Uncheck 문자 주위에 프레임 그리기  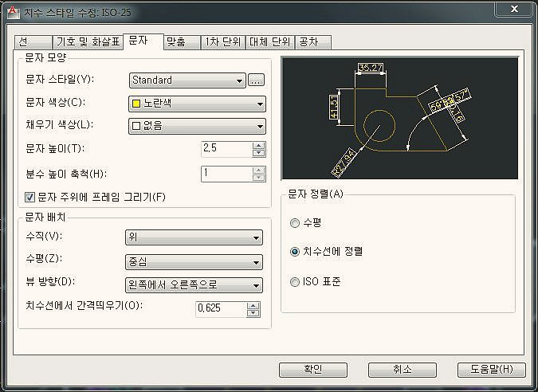[x=29, y=198]
